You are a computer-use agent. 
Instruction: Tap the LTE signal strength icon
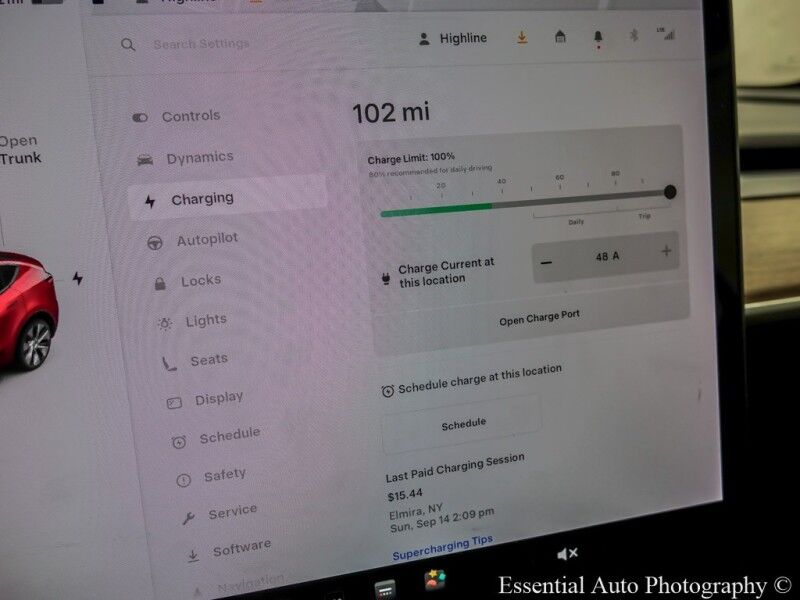pyautogui.click(x=665, y=34)
